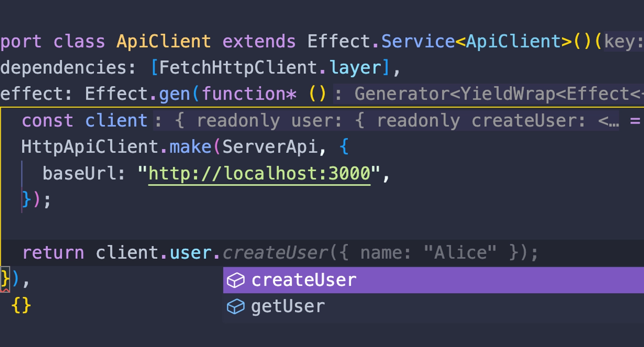Click the ServerApi argument
Viewport: 644px width, 347px height.
[x=270, y=147]
